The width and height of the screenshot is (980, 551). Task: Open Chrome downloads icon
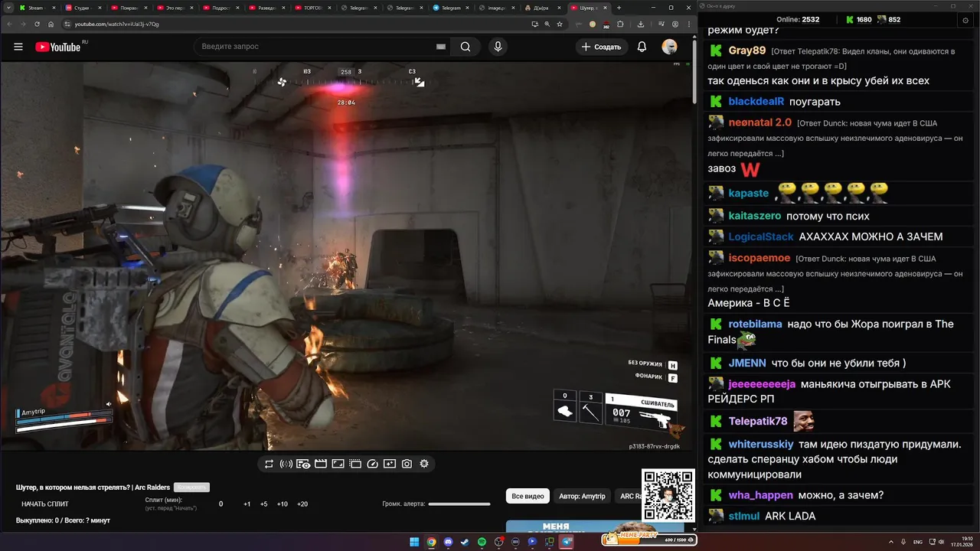(x=640, y=24)
